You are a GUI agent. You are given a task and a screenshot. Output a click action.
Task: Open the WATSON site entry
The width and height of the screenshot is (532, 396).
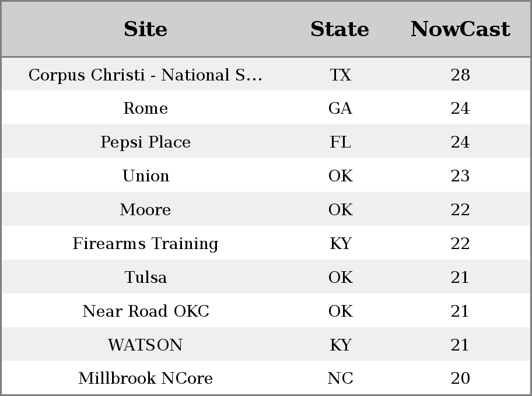(145, 345)
